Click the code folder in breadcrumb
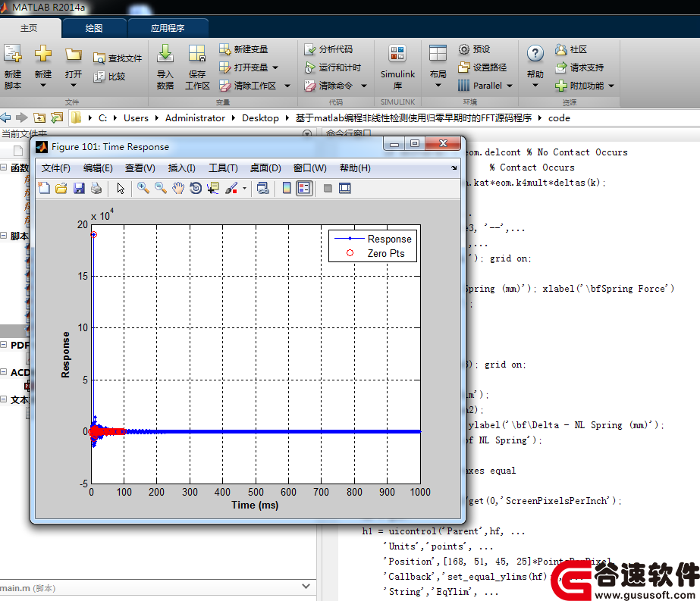Screen dimensions: 700x601 [x=559, y=118]
